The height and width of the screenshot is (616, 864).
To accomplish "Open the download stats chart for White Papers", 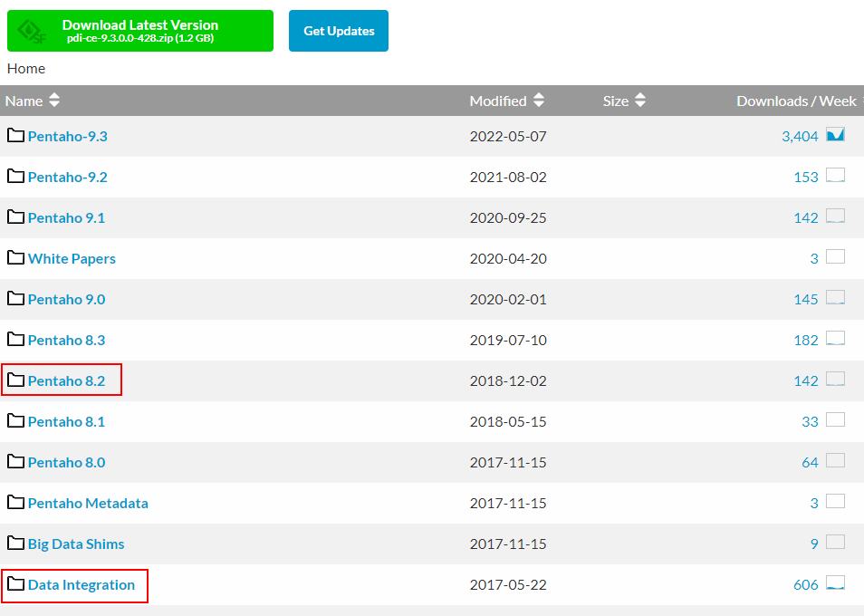I will coord(835,256).
